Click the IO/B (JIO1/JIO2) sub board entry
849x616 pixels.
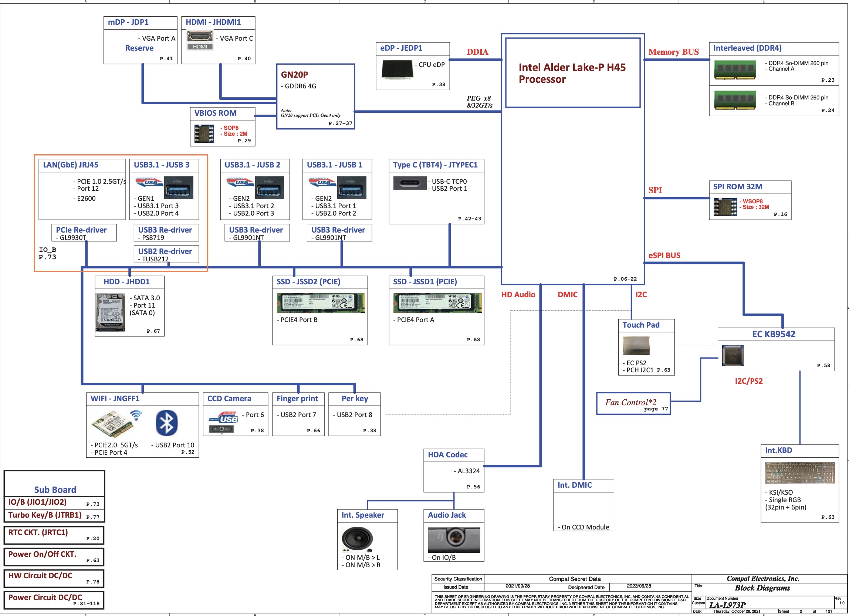coord(37,502)
